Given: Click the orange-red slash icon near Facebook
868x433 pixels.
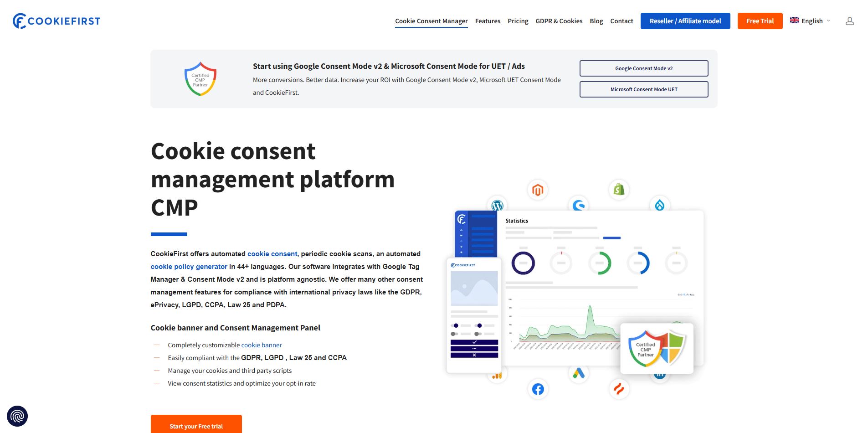Looking at the screenshot, I should [x=619, y=389].
